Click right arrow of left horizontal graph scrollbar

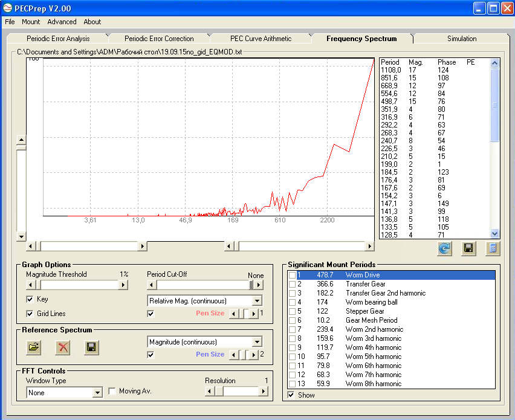(x=142, y=246)
